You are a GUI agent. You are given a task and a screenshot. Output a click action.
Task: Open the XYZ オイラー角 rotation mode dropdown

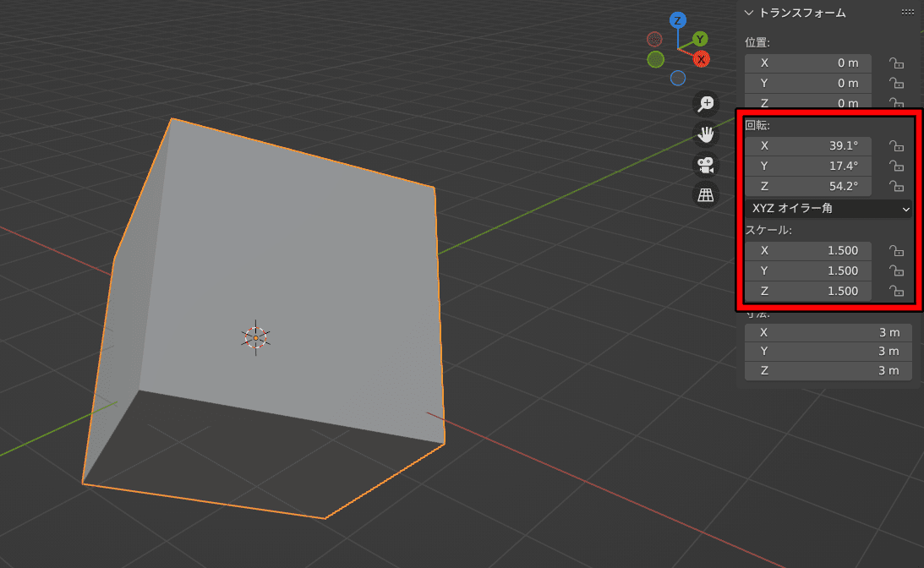(x=828, y=209)
